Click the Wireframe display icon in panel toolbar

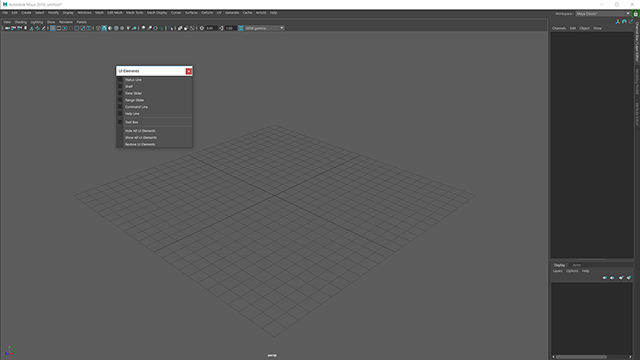[98, 28]
